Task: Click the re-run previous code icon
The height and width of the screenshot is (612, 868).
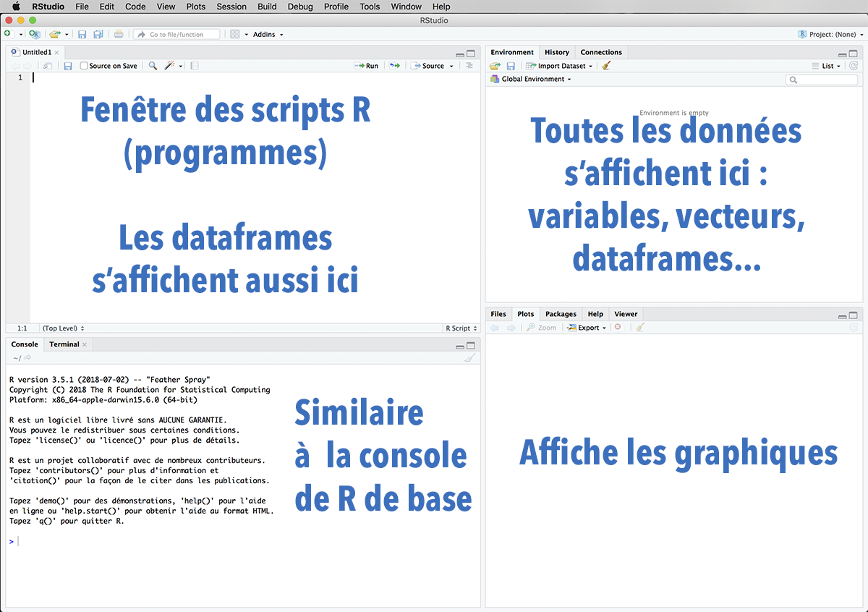Action: point(394,66)
